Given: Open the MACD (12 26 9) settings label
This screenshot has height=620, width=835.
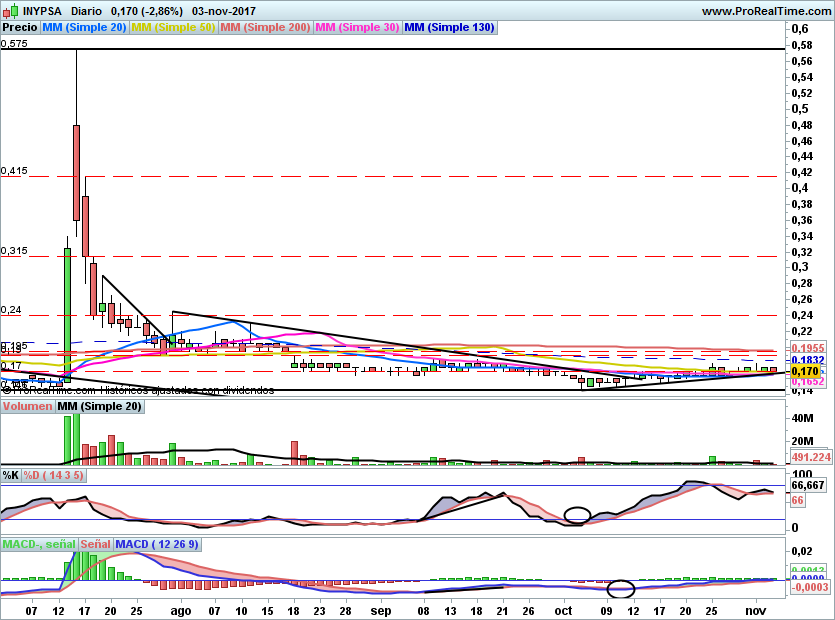Looking at the screenshot, I should [157, 544].
